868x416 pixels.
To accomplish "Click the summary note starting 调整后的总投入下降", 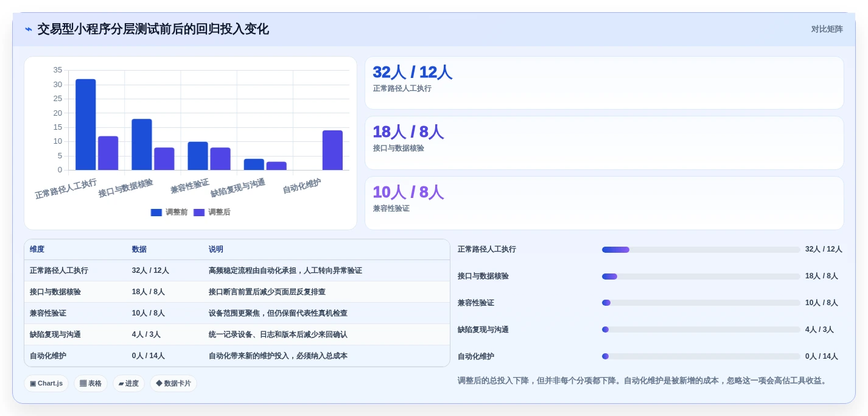I will 643,381.
